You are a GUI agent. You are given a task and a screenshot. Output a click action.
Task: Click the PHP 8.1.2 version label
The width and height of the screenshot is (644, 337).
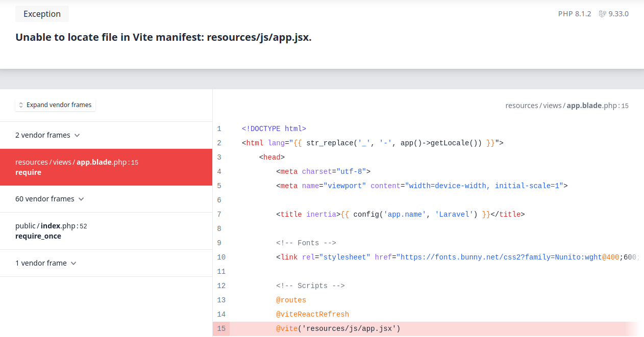(574, 14)
